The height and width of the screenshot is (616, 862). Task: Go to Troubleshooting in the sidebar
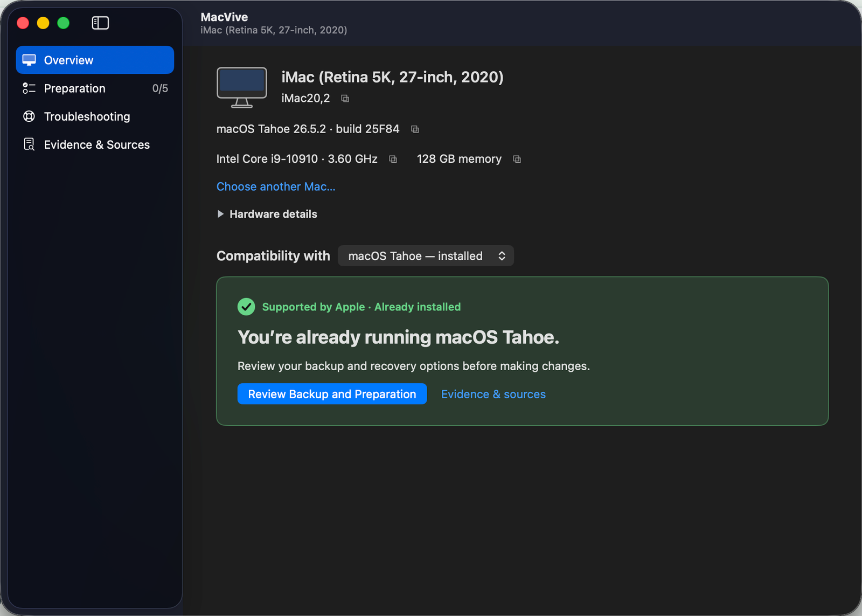(95, 116)
